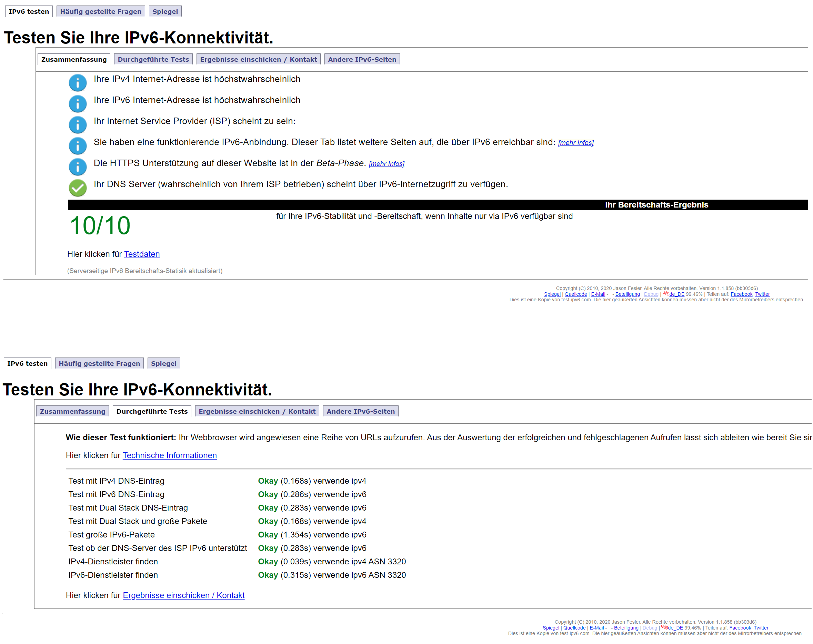Click info icon beside HTTPS beta message

[78, 167]
